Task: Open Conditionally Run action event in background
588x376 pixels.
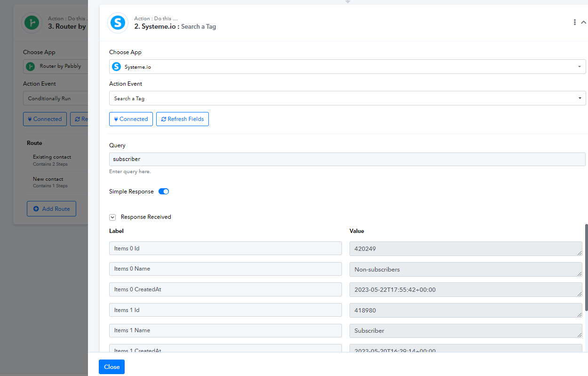Action: click(x=56, y=98)
